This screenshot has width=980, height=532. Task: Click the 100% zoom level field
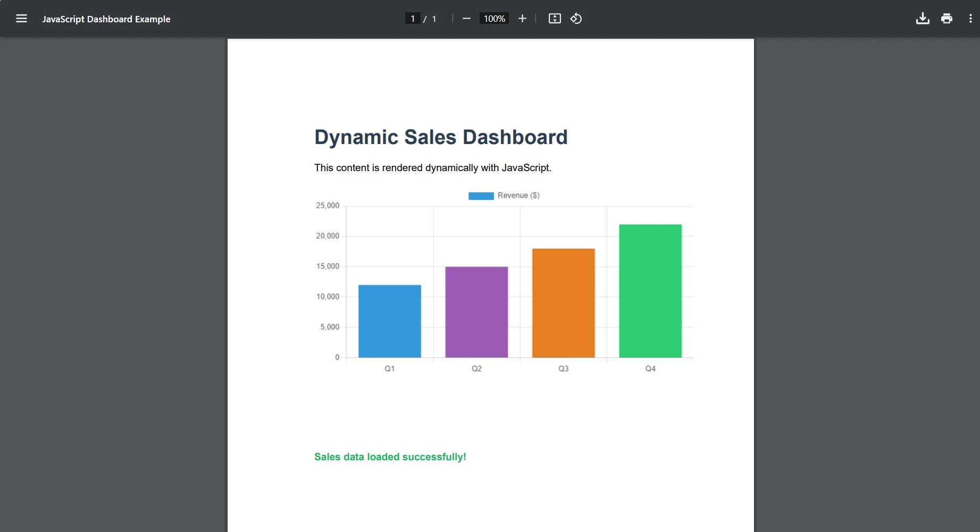(494, 19)
